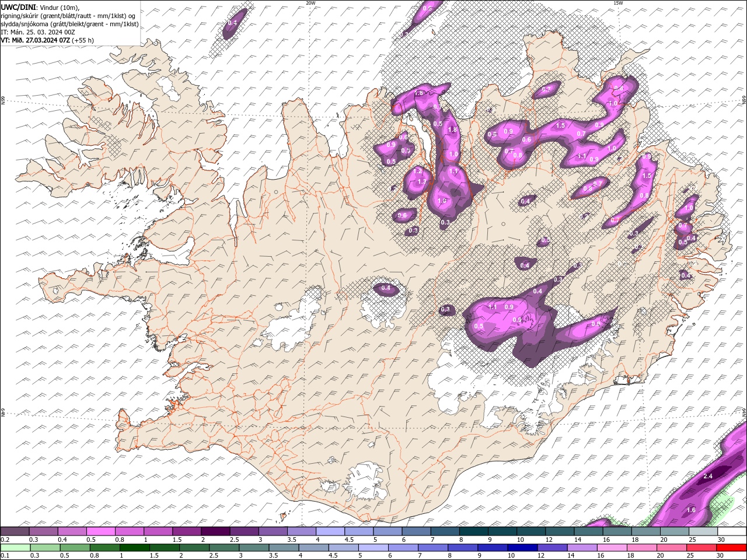This screenshot has height=560, width=747.
Task: Pick the bright pink 0.5 swatch in snow legend
Action: (100, 531)
